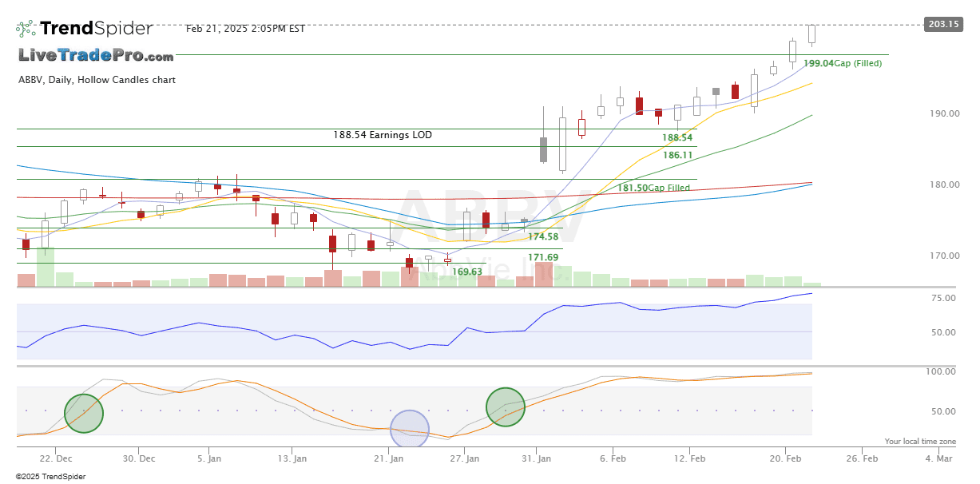Select the blue circle marker on the stochastic panel
Image resolution: width=980 pixels, height=484 pixels.
(x=410, y=430)
